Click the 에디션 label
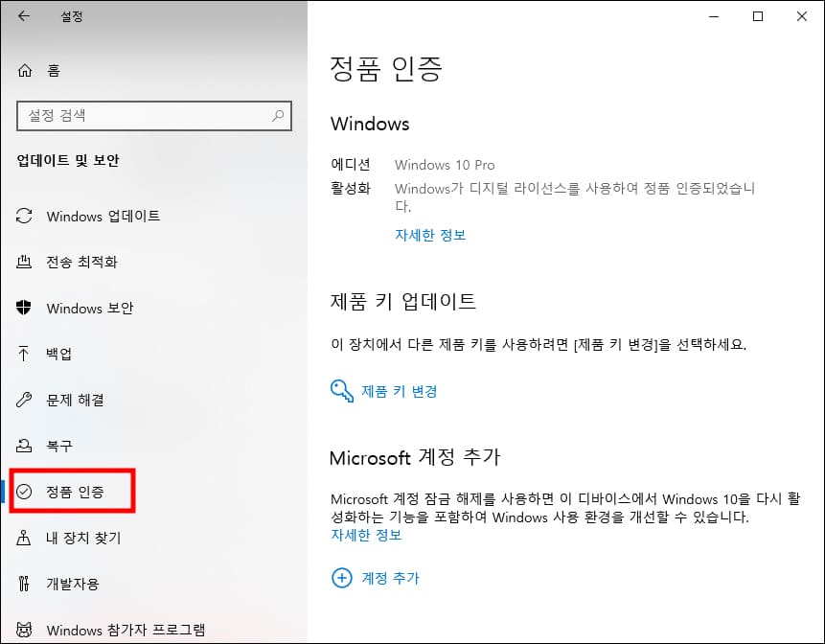 [x=351, y=164]
